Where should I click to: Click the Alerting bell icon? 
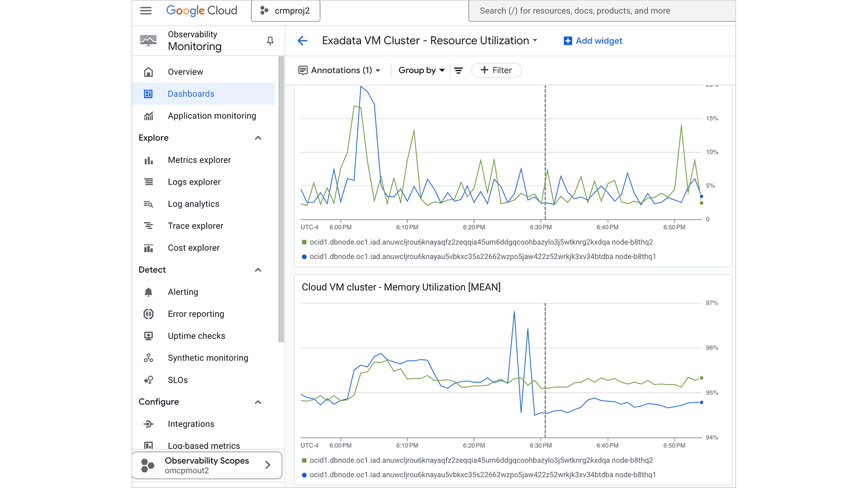tap(148, 292)
